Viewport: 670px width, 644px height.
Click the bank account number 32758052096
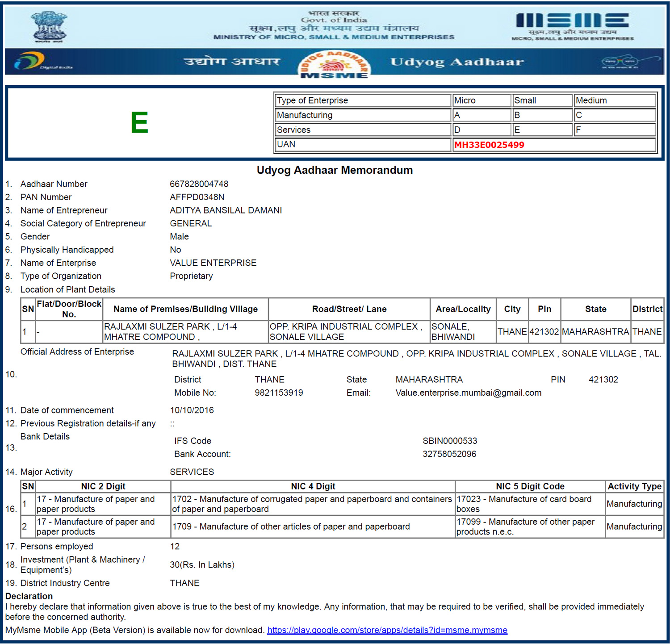click(x=449, y=454)
